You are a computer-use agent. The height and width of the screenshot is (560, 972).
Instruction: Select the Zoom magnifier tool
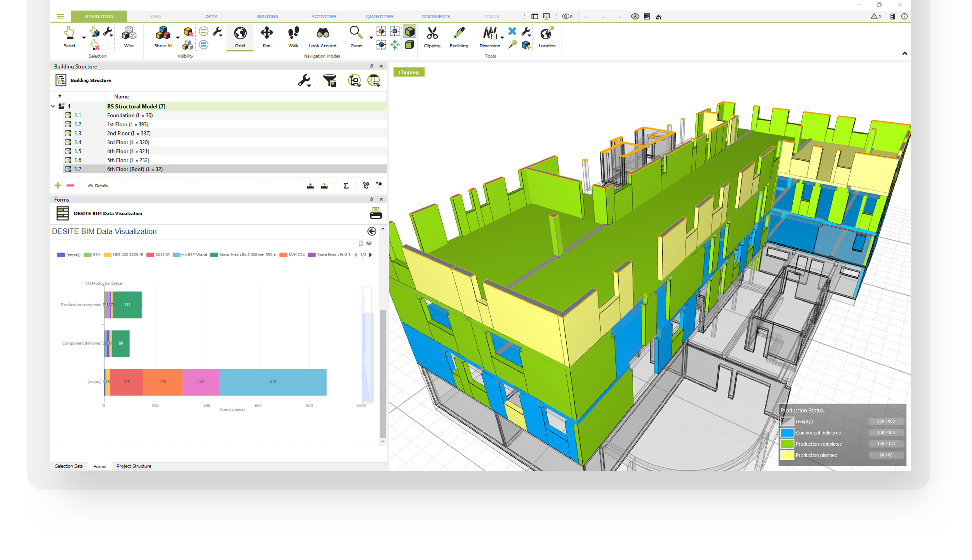click(356, 37)
